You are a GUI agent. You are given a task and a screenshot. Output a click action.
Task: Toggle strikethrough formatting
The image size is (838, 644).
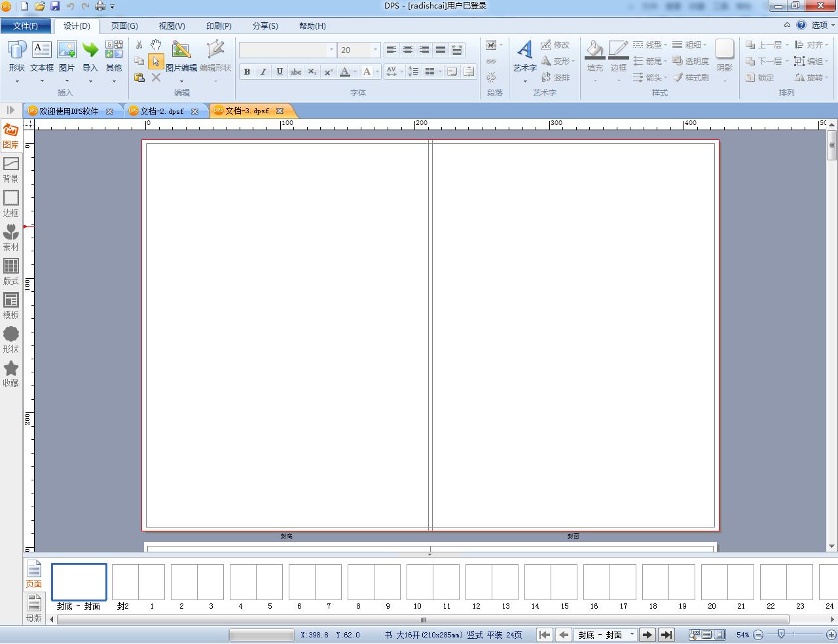pos(296,71)
